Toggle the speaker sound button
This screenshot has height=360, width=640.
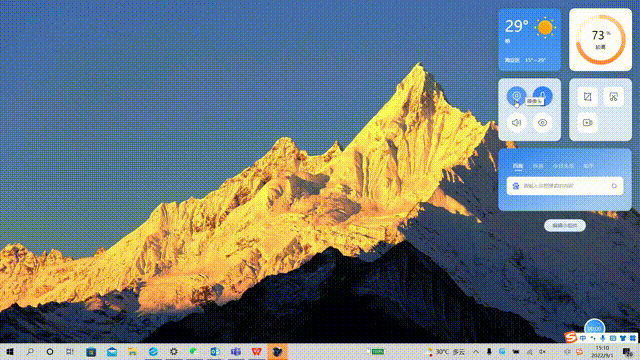tap(516, 122)
